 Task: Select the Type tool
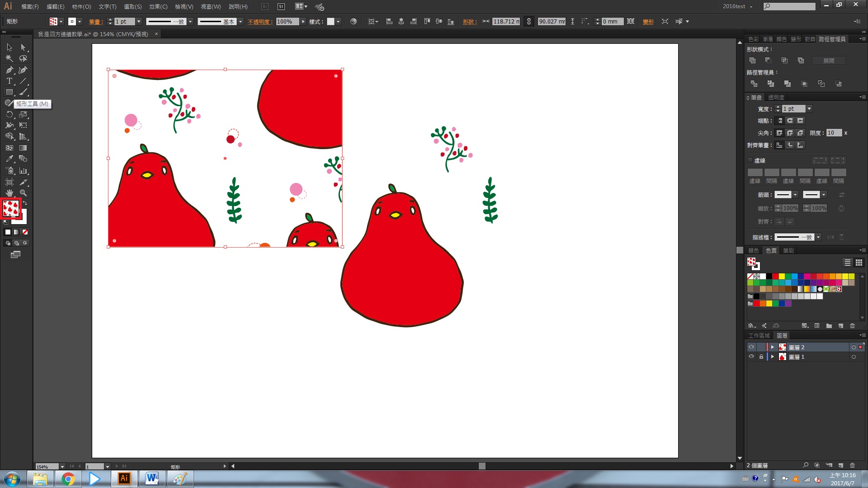point(9,81)
